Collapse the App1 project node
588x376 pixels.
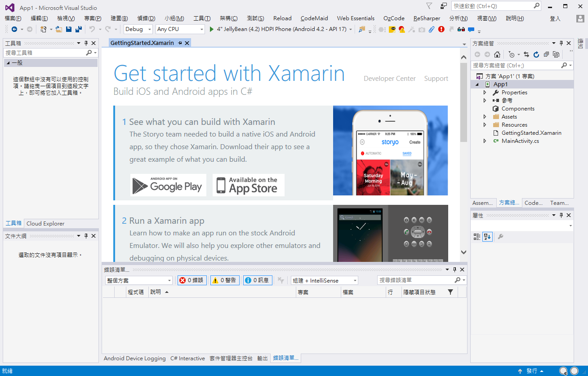pyautogui.click(x=477, y=84)
